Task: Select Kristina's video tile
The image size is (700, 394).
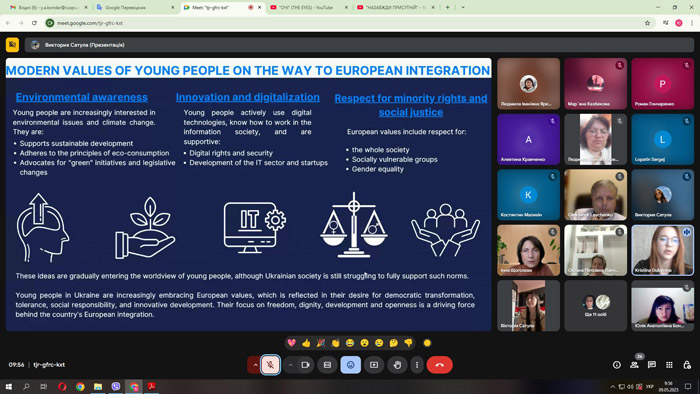Action: pyautogui.click(x=662, y=250)
